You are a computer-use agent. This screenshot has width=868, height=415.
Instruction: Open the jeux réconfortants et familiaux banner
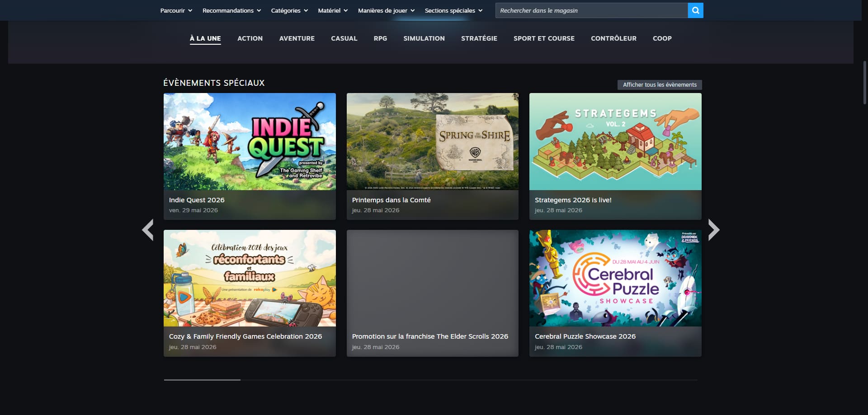[x=250, y=278]
